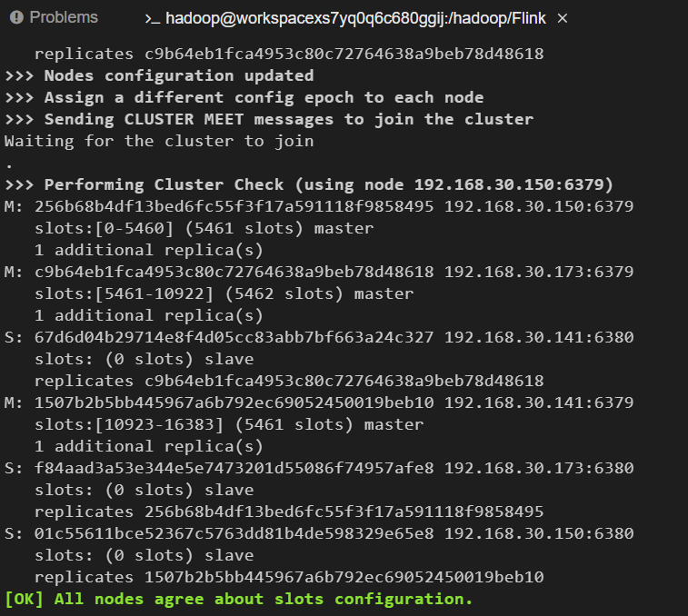688x616 pixels.
Task: Click address 192.168.30.141:6380 slave entry
Action: click(539, 337)
